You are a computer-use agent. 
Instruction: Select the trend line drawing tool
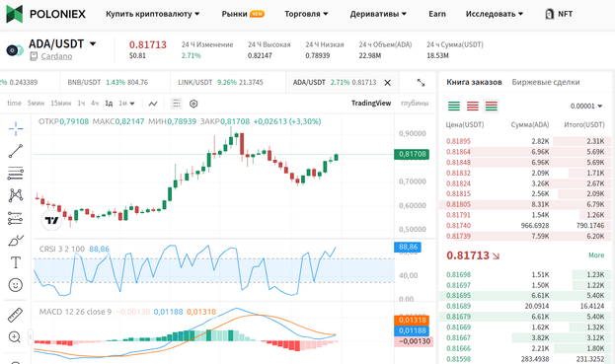click(16, 151)
